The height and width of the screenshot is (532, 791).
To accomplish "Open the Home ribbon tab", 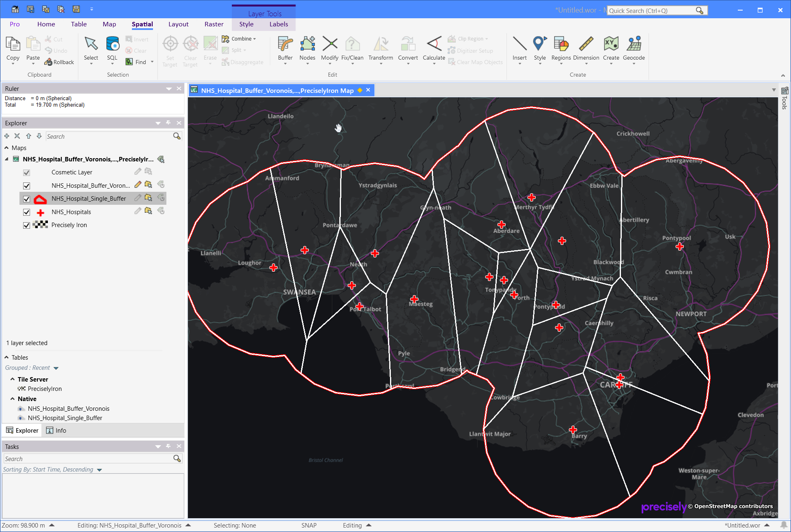I will pyautogui.click(x=46, y=24).
